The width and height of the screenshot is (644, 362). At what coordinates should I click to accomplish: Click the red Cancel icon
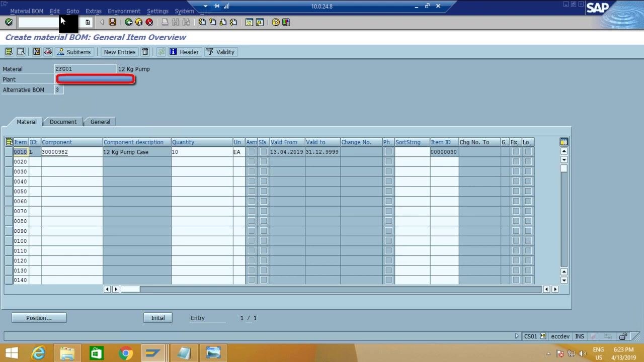[149, 22]
